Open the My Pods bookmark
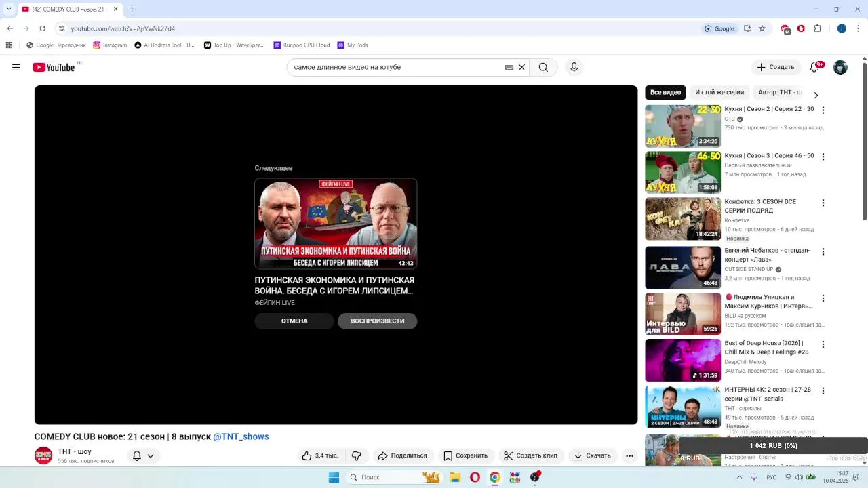868x488 pixels. tap(353, 45)
